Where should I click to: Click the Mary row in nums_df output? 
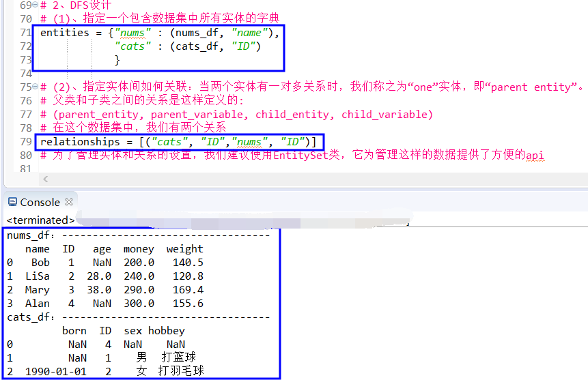(105, 290)
